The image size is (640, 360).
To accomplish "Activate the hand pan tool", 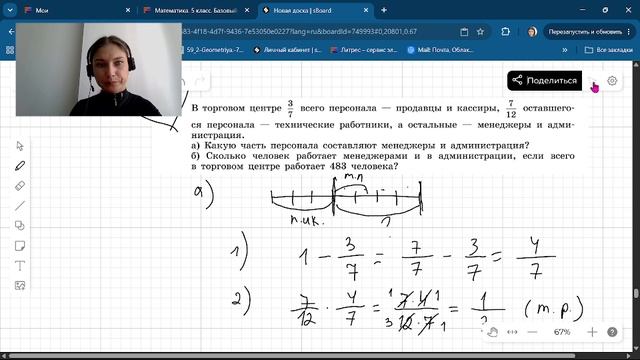I will tap(493, 332).
